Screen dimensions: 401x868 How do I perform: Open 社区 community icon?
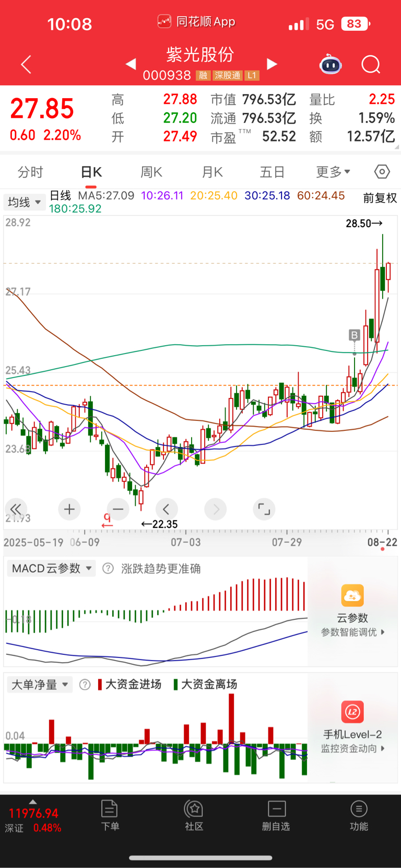pos(194,809)
